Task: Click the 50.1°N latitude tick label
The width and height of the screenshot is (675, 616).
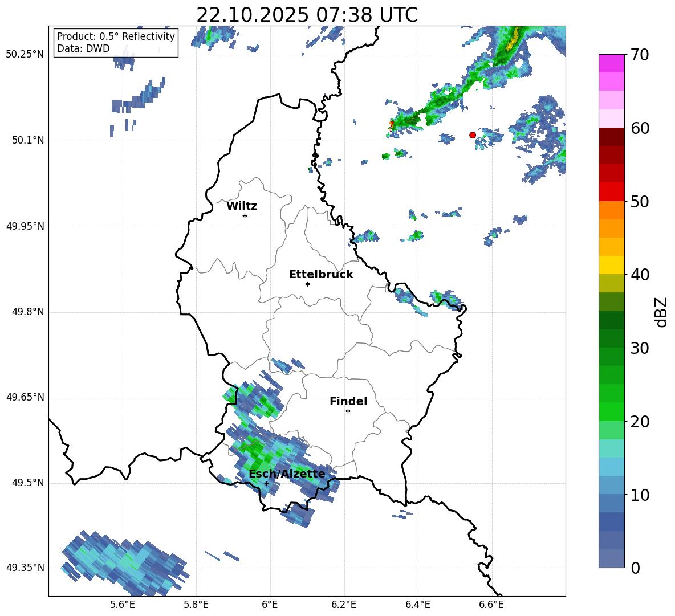Action: click(28, 140)
